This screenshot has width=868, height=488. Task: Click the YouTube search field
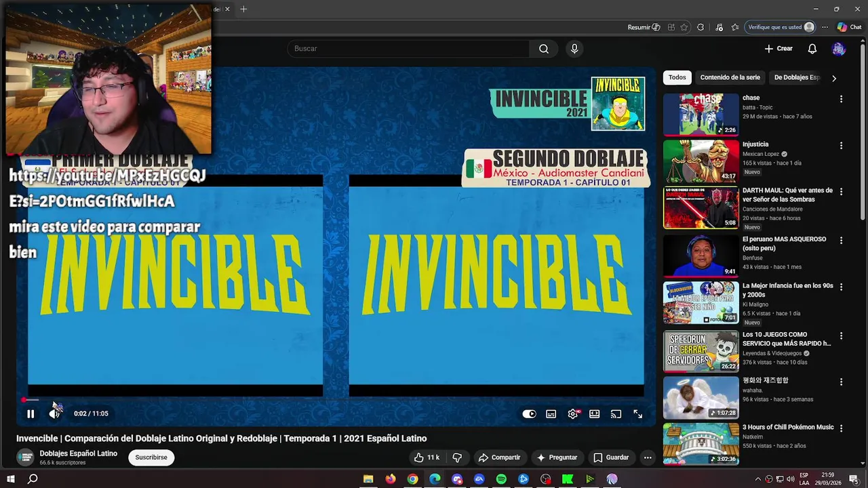(408, 49)
